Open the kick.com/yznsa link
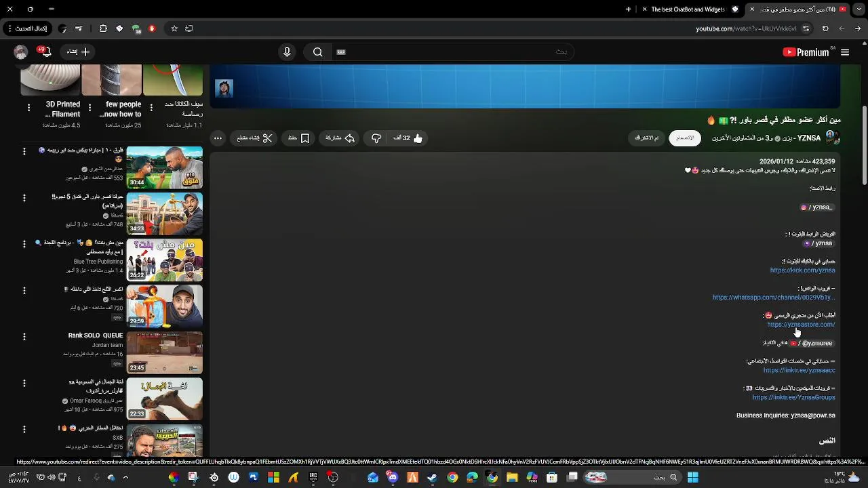 [802, 270]
